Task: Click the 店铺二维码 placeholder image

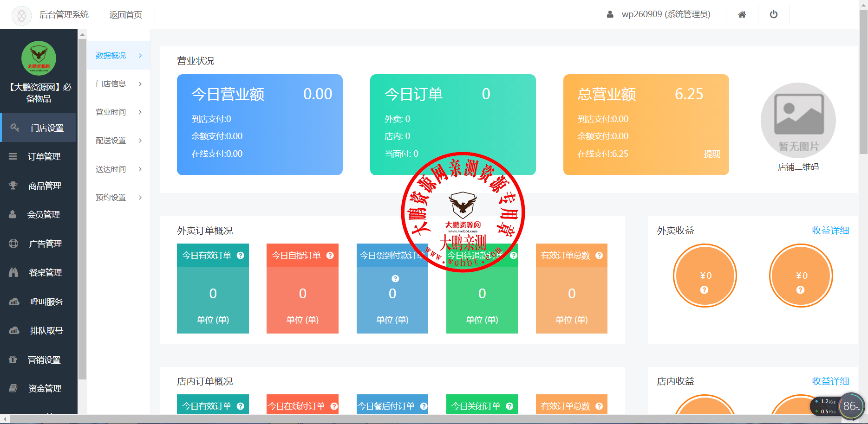Action: (x=797, y=120)
